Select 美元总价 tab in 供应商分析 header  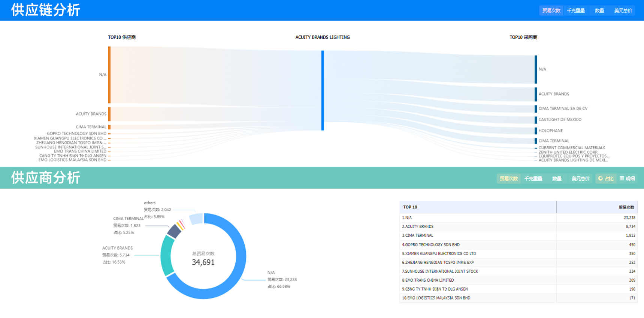580,178
